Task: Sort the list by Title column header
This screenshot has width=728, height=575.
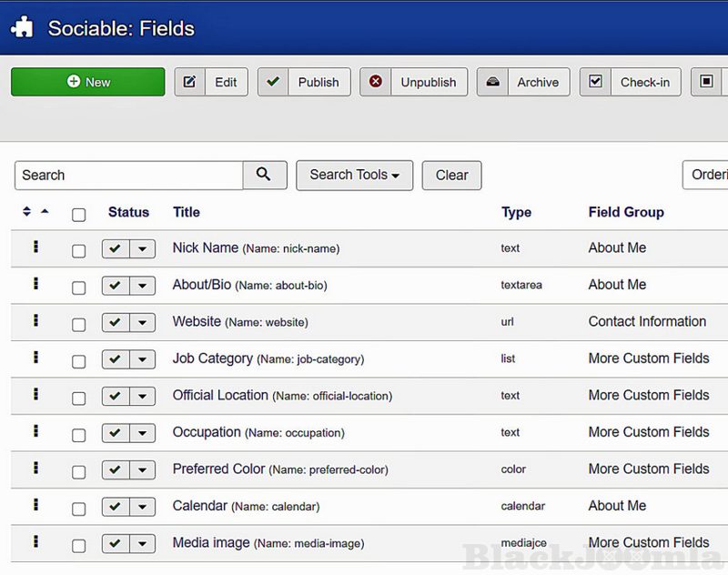Action: click(x=186, y=212)
